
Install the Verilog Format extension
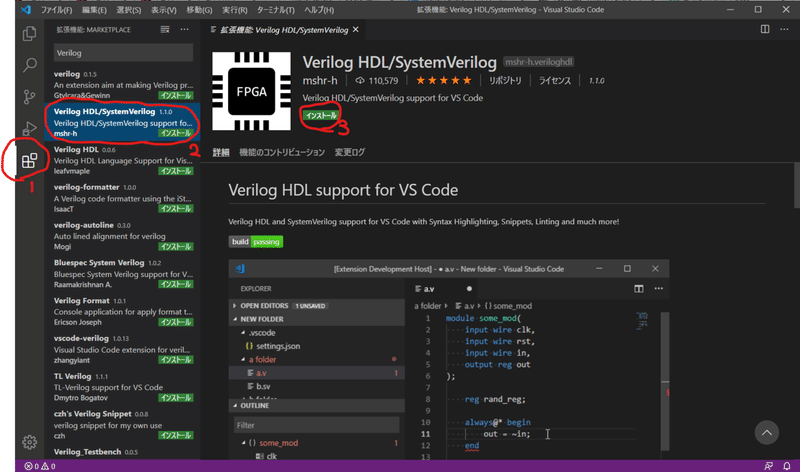176,322
